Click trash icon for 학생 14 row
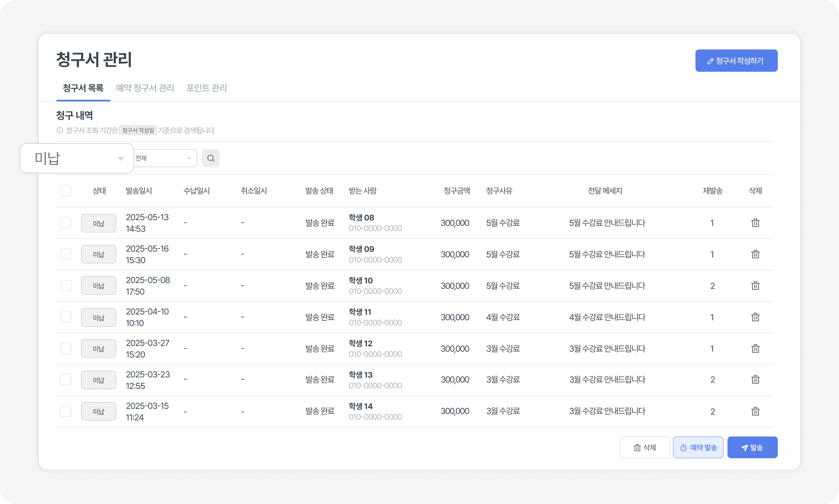The image size is (839, 504). coord(755,411)
